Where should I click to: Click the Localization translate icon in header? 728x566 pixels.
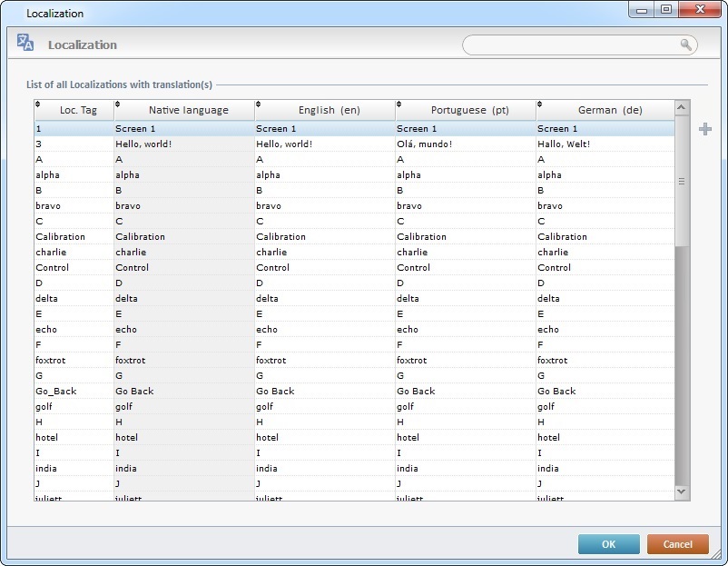point(25,43)
